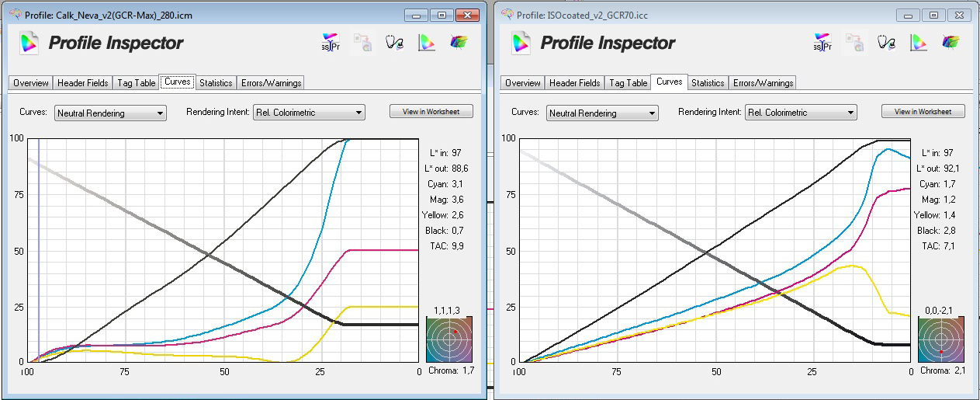
Task: Open 3D gamut viewer icon in Calk_Neva window
Action: 459,43
